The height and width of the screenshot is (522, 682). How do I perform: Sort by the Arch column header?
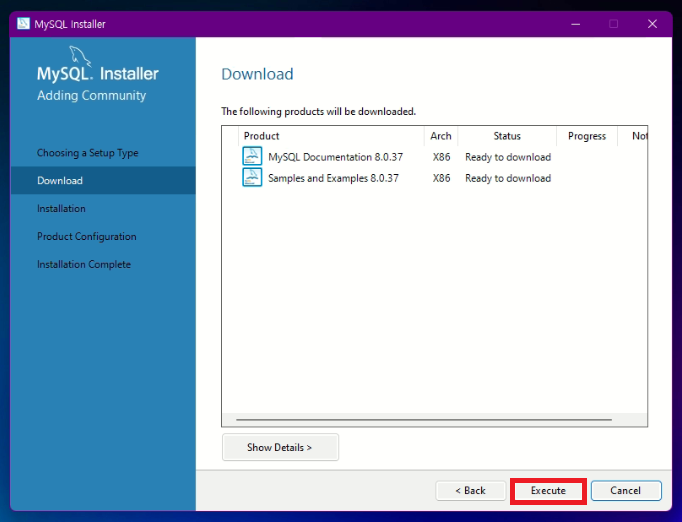point(441,136)
